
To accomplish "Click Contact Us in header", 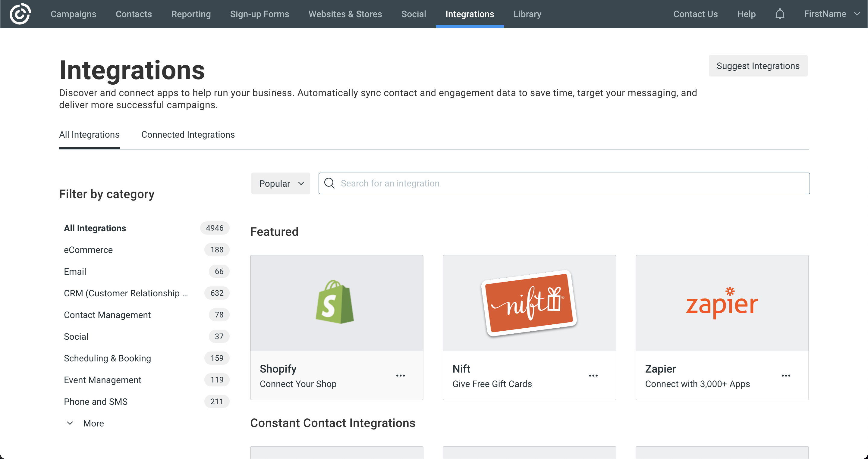I will coord(696,14).
